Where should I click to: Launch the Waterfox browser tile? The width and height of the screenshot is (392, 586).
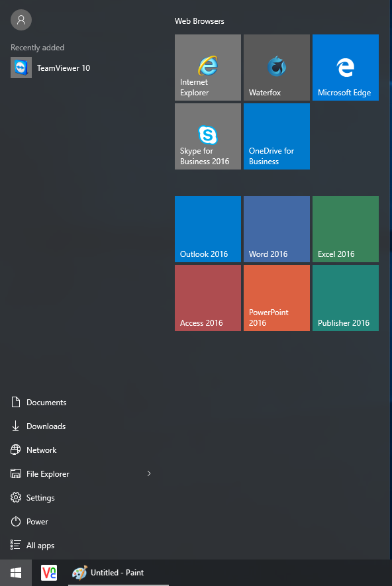pyautogui.click(x=277, y=68)
